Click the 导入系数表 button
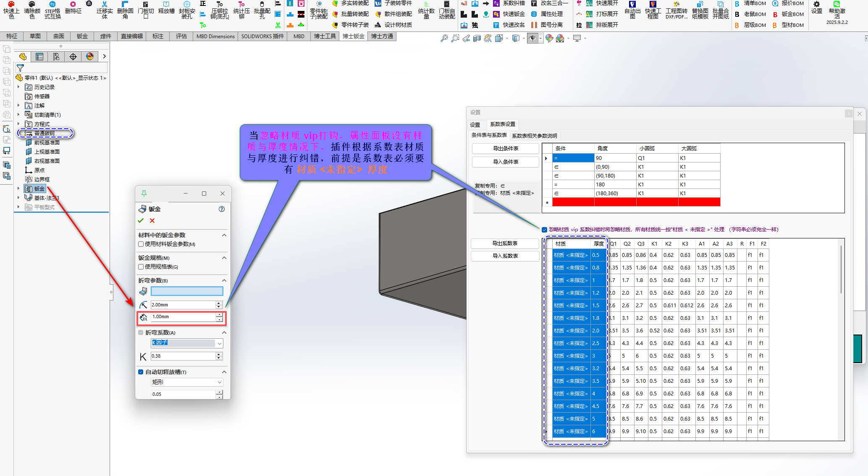The image size is (868, 476). [505, 256]
